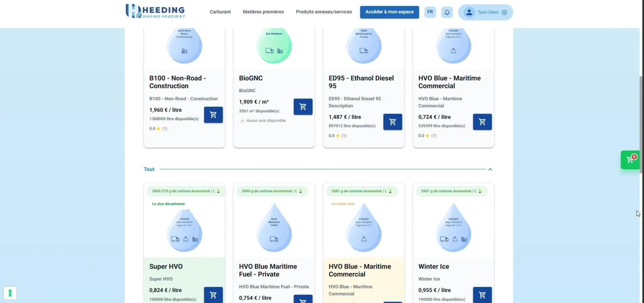Open the FR language selector

(x=430, y=12)
